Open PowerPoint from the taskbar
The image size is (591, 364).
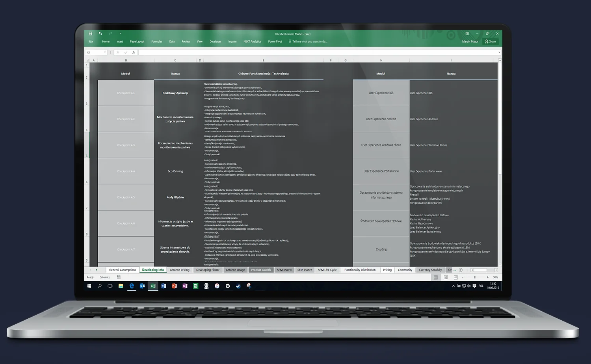pos(174,286)
